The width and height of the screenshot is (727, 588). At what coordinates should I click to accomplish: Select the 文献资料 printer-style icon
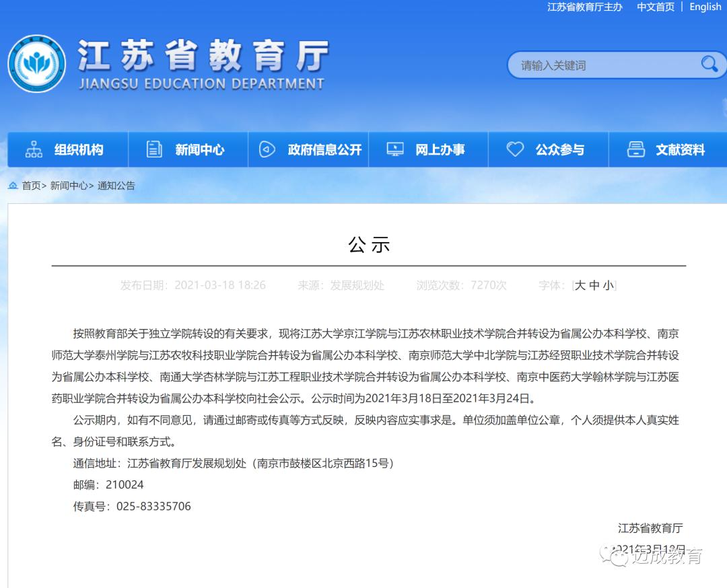coord(635,149)
